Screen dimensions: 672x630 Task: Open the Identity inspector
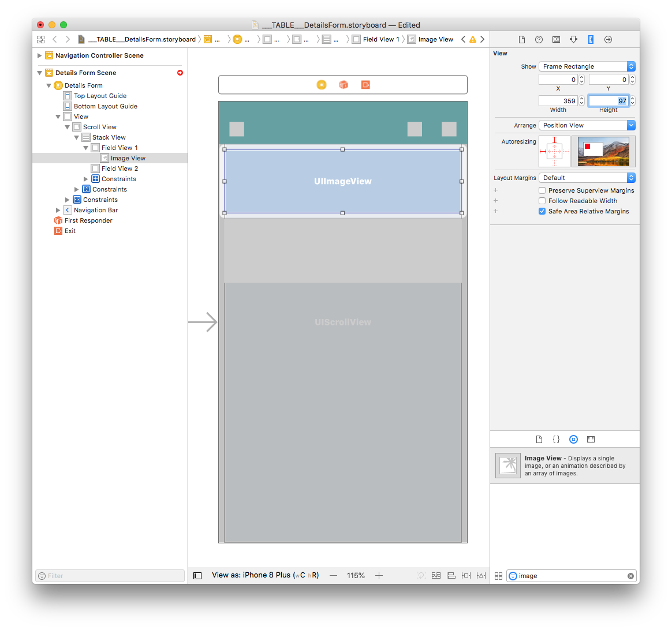[556, 39]
